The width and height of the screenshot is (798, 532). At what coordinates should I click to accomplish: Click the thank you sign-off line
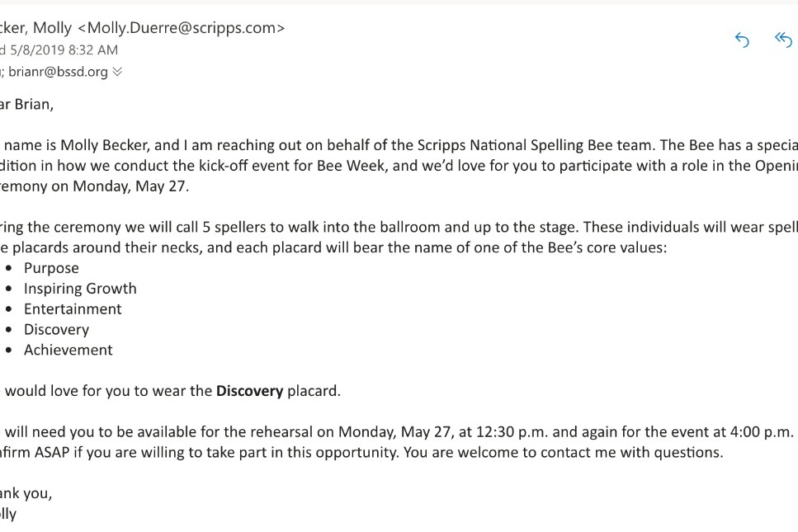[x=26, y=493]
